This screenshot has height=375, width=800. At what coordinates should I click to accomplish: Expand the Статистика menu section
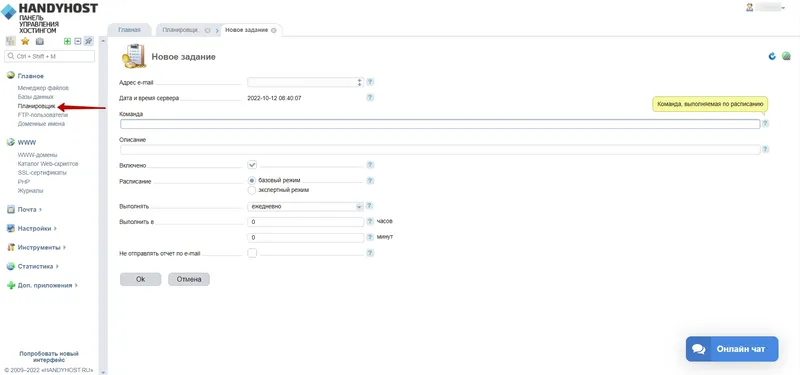tap(38, 266)
